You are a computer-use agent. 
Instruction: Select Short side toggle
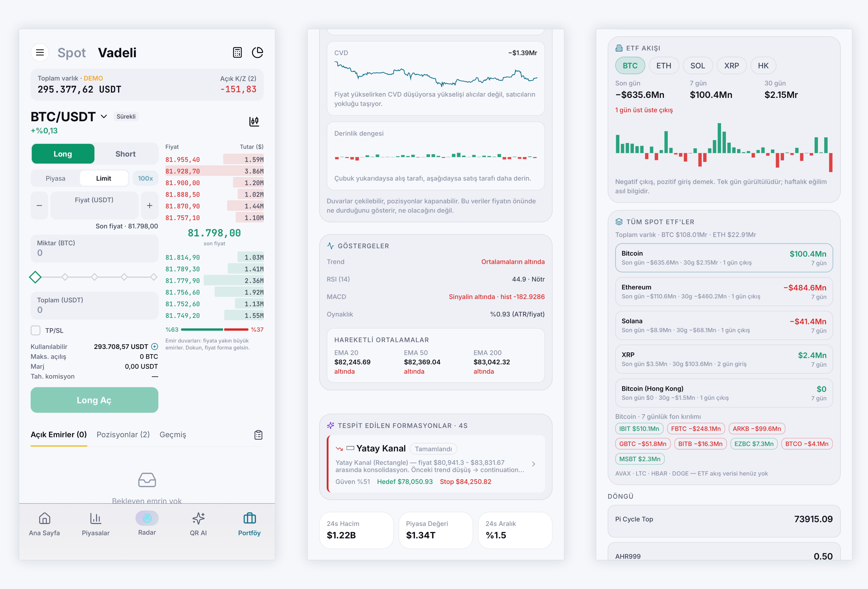125,154
